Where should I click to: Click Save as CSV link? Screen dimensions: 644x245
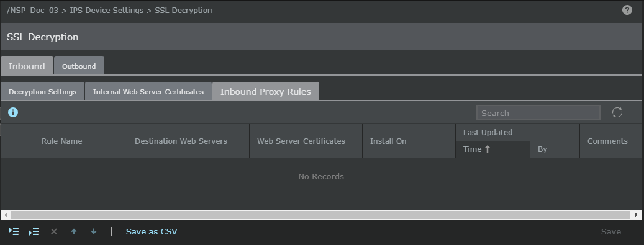pyautogui.click(x=152, y=232)
